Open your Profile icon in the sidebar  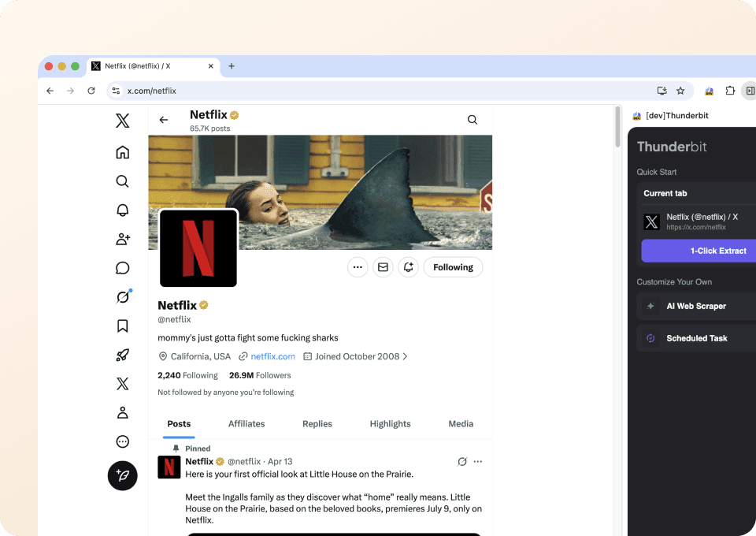click(x=122, y=411)
